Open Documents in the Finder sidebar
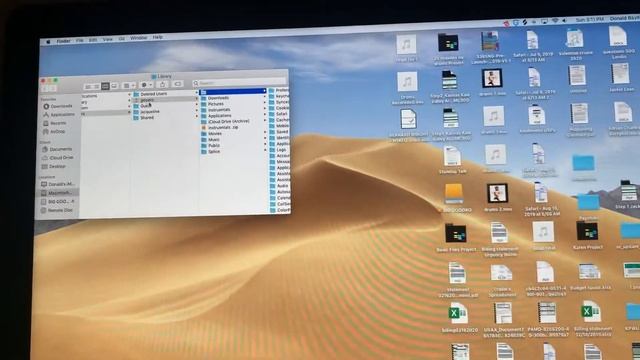The height and width of the screenshot is (360, 640). pos(57,149)
